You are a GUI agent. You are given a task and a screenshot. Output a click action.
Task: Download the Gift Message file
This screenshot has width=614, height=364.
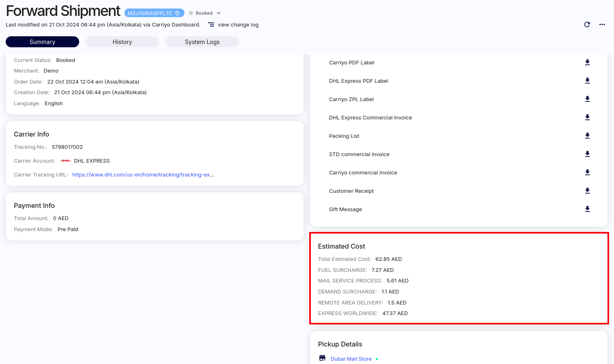(587, 209)
